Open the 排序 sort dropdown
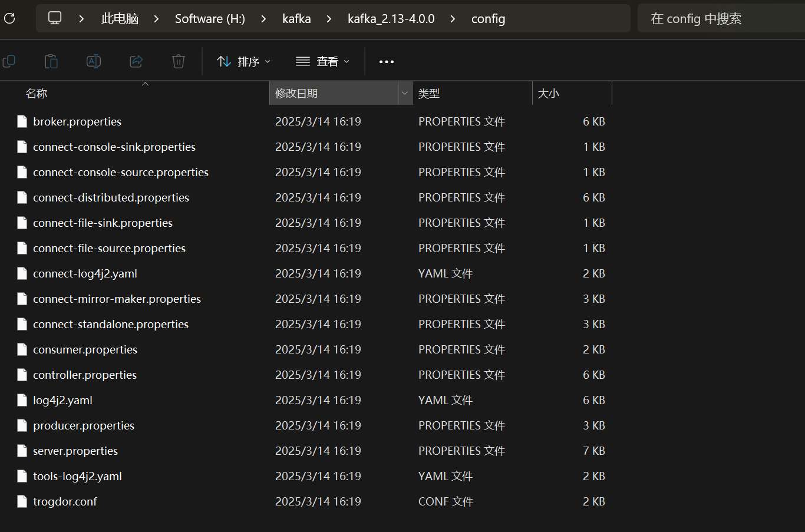This screenshot has height=532, width=805. pyautogui.click(x=244, y=61)
